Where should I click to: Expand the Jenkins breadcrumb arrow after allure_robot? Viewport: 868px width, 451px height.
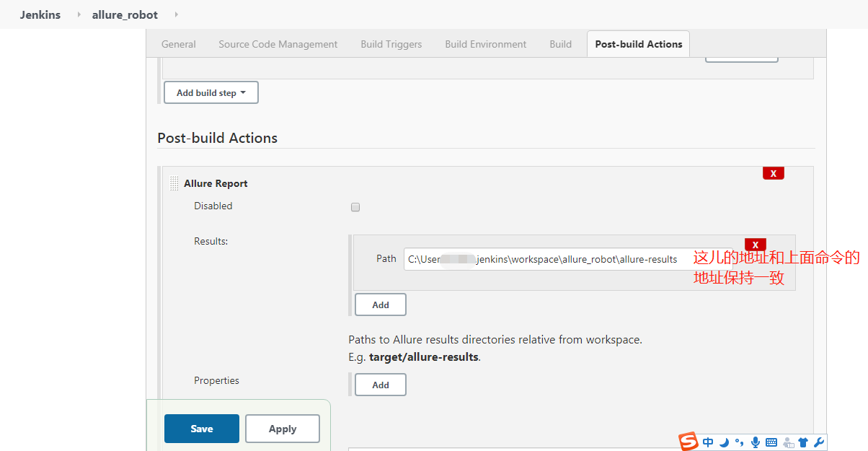(178, 14)
